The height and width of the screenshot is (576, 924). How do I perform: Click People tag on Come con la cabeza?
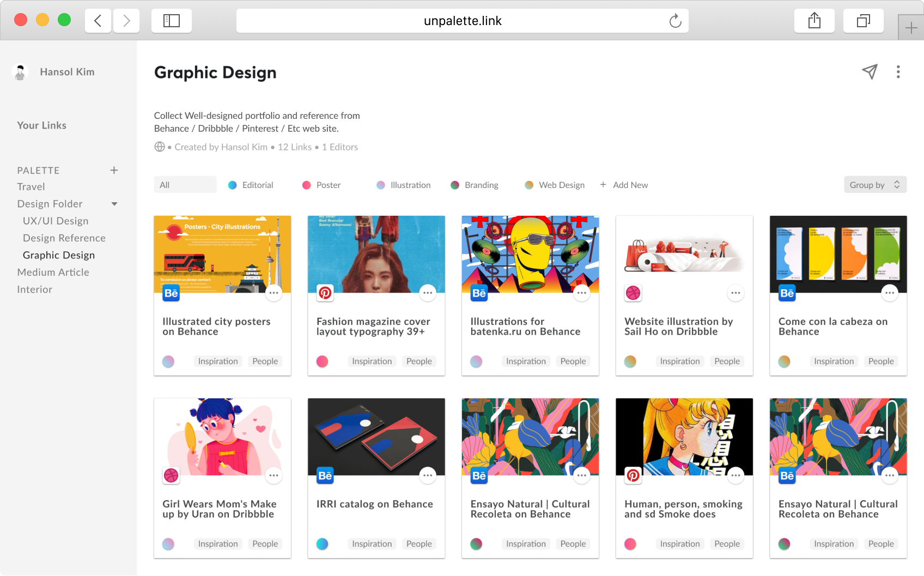point(881,361)
